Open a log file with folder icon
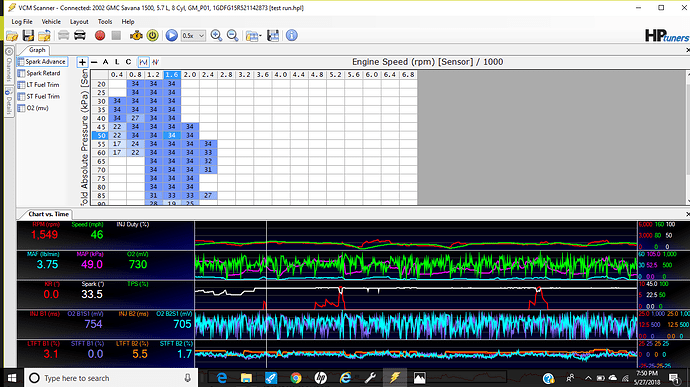This screenshot has width=690, height=387. tap(12, 36)
